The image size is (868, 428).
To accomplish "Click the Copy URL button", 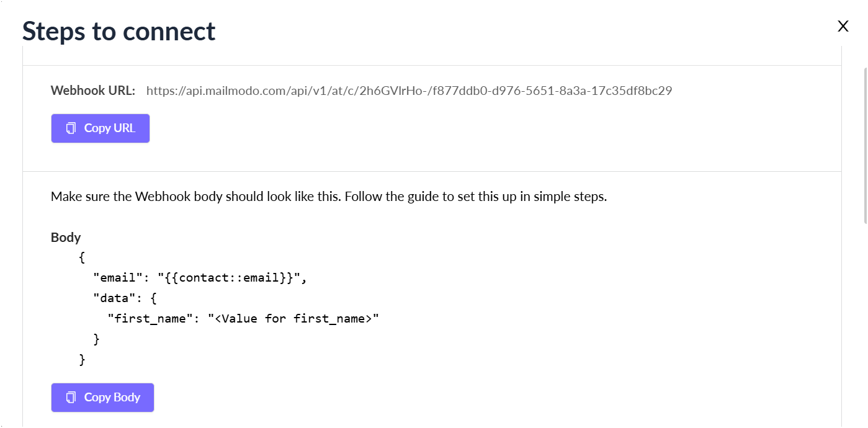I will click(x=101, y=128).
